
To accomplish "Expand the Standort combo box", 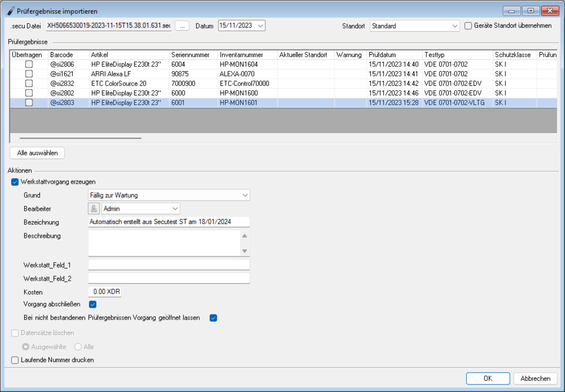I will tap(455, 26).
